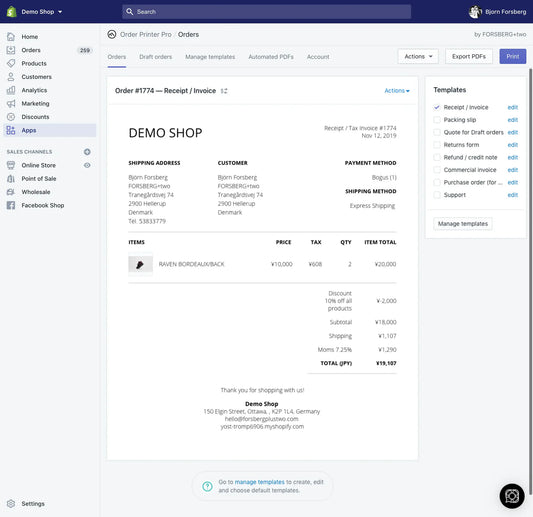533x517 pixels.
Task: Click the reorder icon next to order title
Action: click(224, 91)
